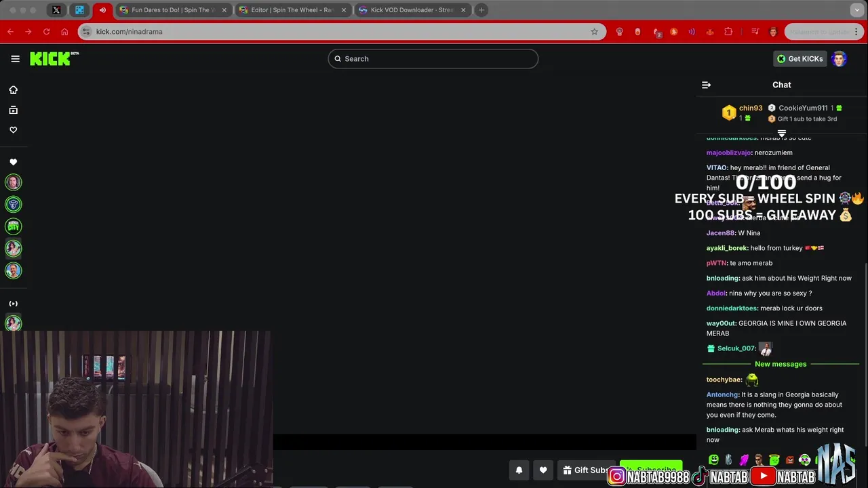Click chat username Abdol
868x488 pixels.
pyautogui.click(x=716, y=293)
